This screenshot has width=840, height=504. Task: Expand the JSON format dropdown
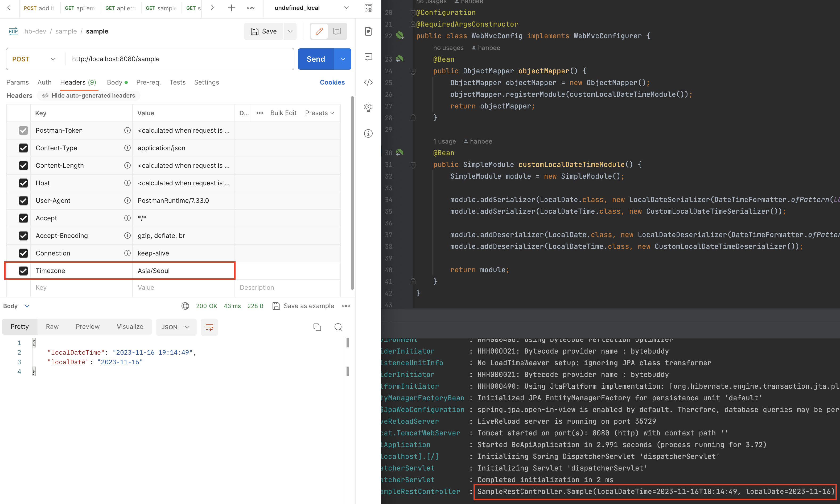(x=176, y=327)
